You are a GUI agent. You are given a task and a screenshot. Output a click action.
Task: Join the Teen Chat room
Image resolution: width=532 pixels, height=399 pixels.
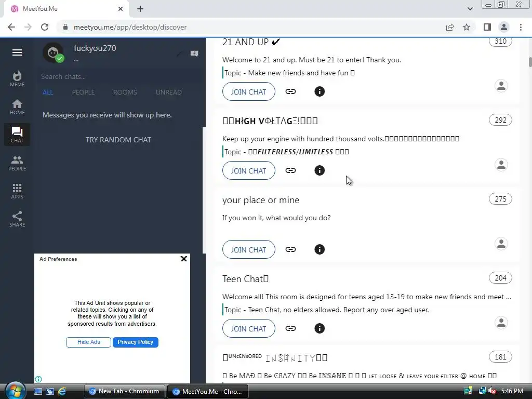pyautogui.click(x=249, y=329)
